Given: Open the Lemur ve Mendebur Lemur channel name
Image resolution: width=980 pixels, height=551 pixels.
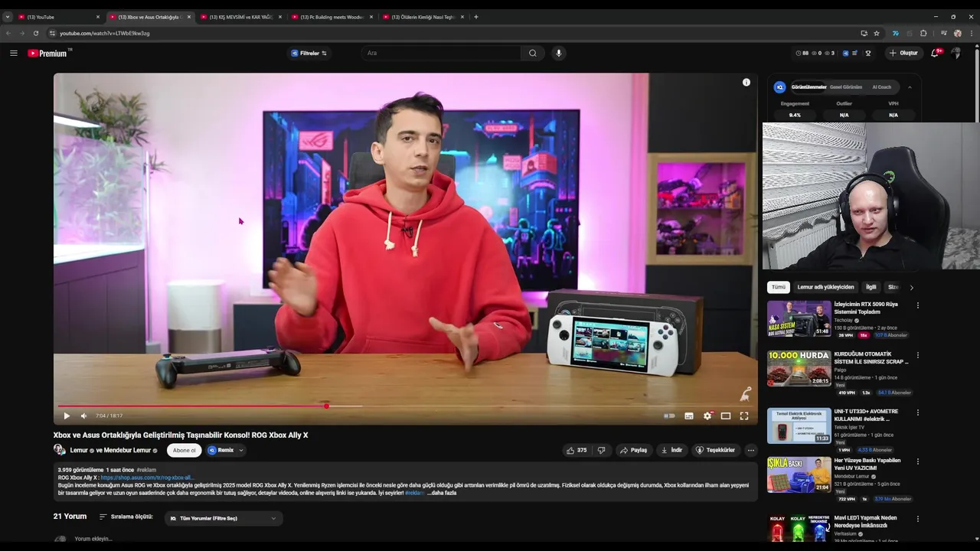Looking at the screenshot, I should coord(110,450).
